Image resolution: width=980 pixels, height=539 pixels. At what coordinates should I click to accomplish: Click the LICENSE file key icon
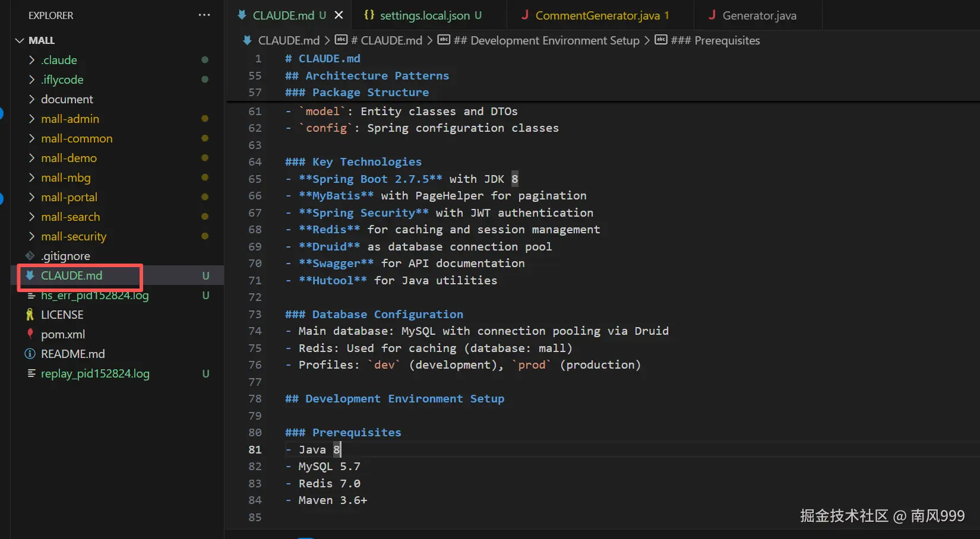coord(30,315)
